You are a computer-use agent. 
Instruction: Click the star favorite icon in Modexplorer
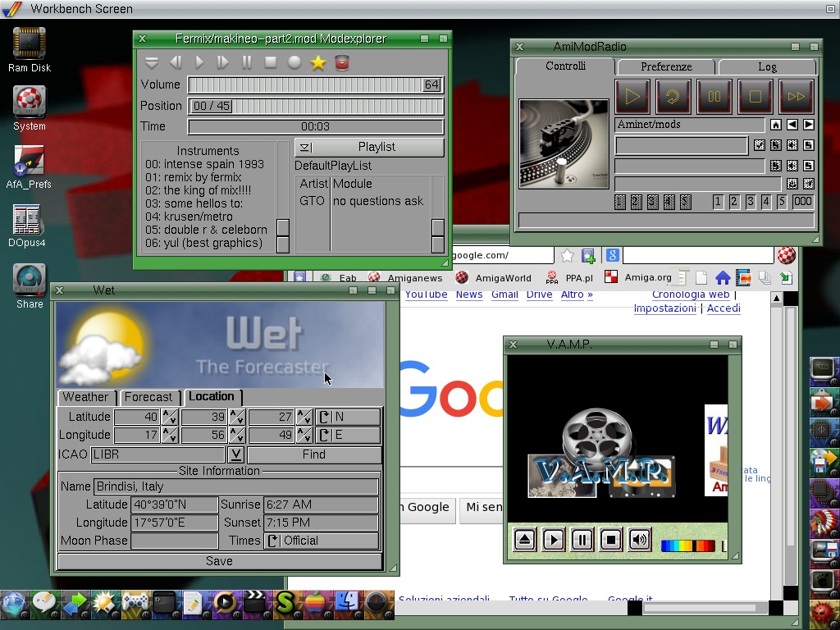click(318, 63)
